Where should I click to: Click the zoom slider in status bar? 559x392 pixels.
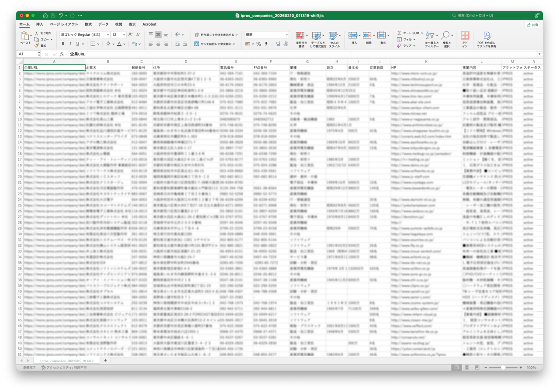(x=503, y=368)
